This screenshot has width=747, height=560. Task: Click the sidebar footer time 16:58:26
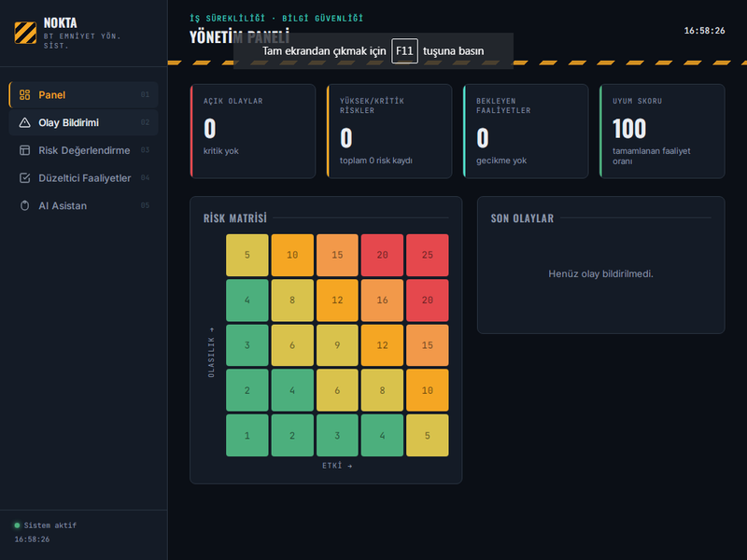[x=32, y=539]
